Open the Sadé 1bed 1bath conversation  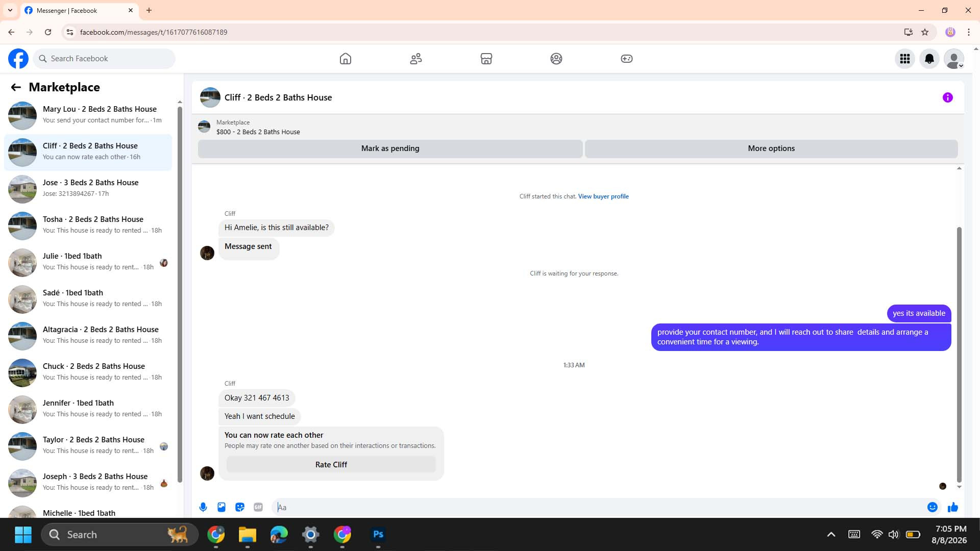tap(88, 299)
